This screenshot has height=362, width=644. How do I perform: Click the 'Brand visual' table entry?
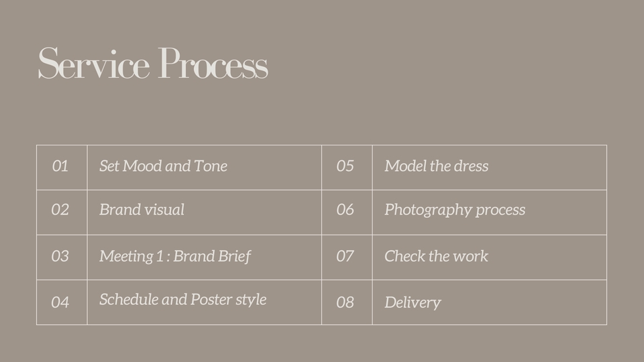click(142, 210)
